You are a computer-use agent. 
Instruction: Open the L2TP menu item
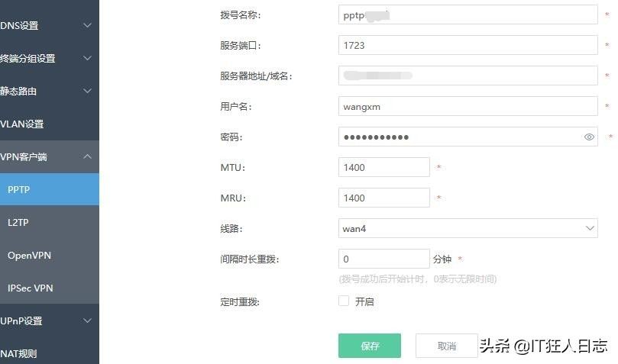[x=49, y=223]
